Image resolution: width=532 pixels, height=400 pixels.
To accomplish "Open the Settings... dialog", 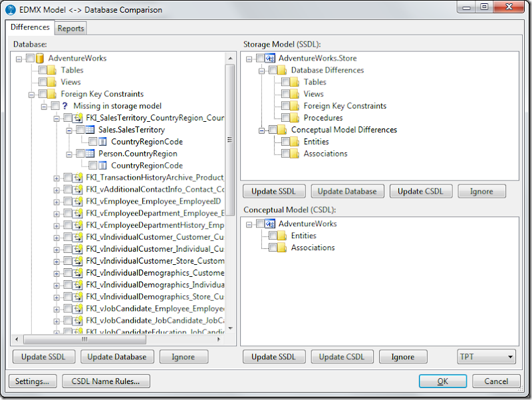I will (x=32, y=381).
